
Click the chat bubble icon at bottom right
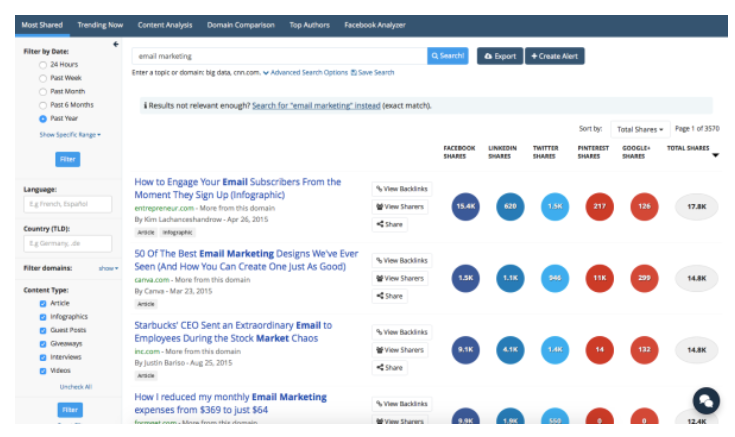point(706,400)
